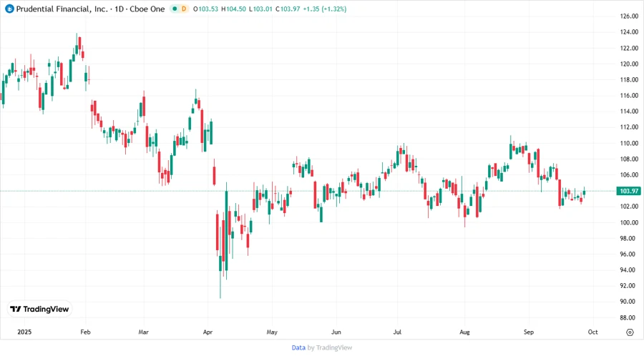Click the close value C103.97
644x356 pixels.
[288, 9]
